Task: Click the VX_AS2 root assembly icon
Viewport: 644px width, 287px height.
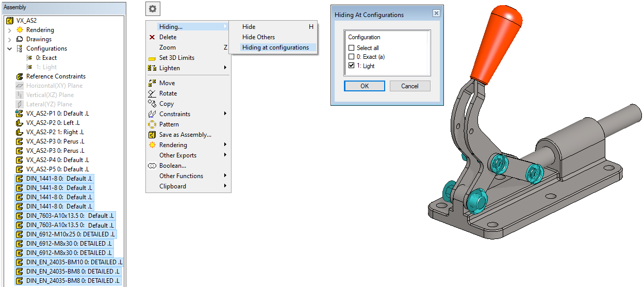Action: [x=10, y=21]
